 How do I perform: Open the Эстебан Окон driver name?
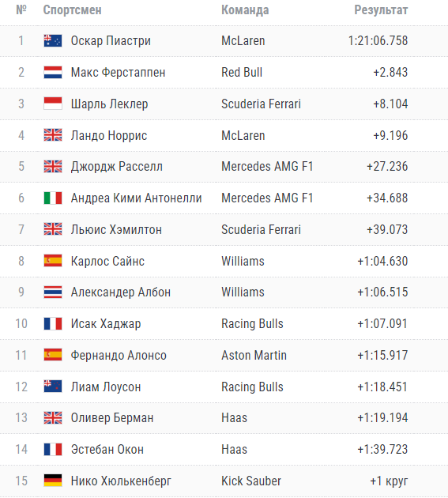coord(107,450)
